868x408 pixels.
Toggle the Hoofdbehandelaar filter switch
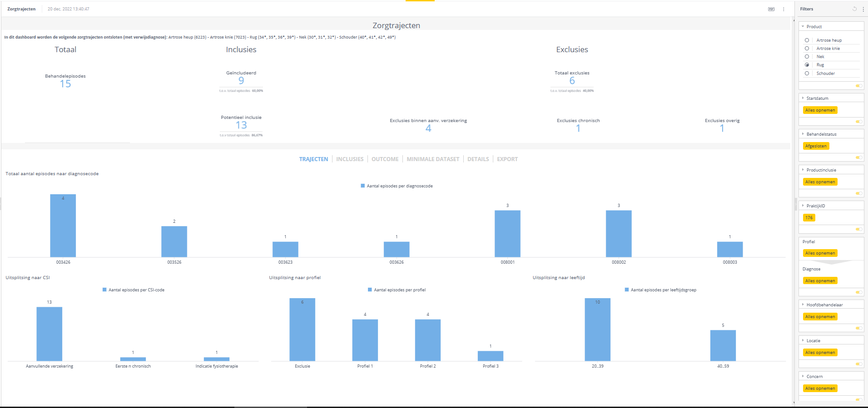tap(859, 328)
